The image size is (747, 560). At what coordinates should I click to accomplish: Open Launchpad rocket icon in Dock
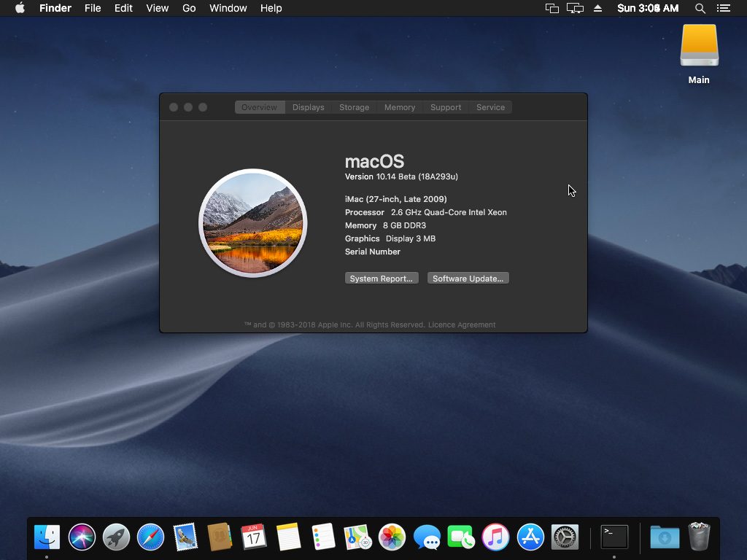116,537
